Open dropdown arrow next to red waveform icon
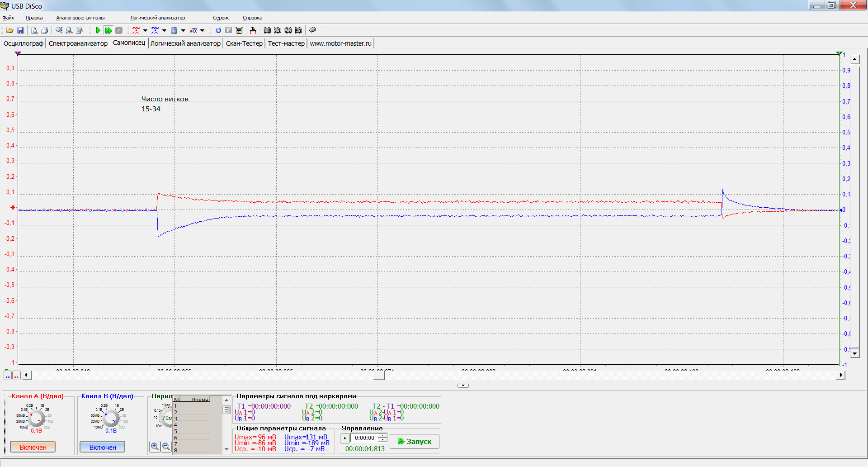Image resolution: width=868 pixels, height=467 pixels. 145,30
